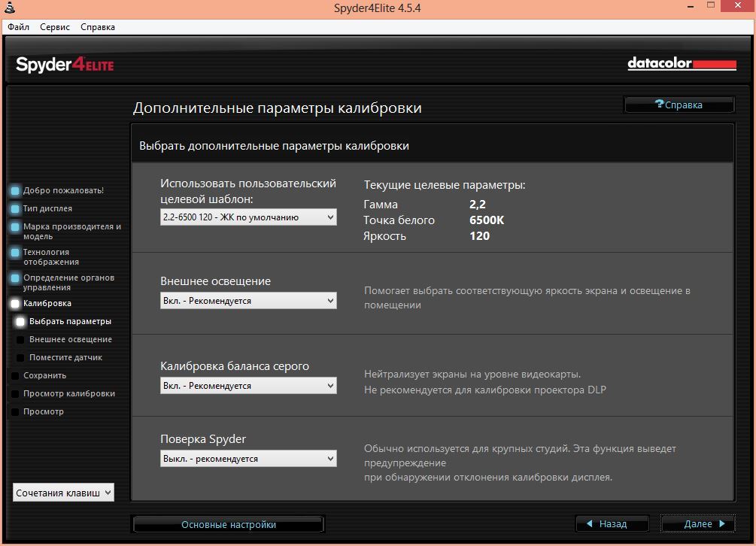Open the target template dropdown 2.2-6500 120
The width and height of the screenshot is (756, 546).
point(248,217)
